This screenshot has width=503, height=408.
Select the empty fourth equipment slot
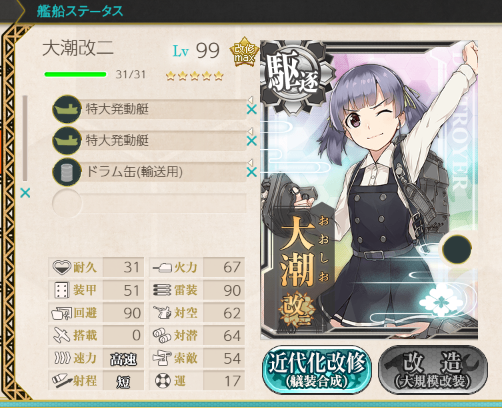[x=149, y=203]
